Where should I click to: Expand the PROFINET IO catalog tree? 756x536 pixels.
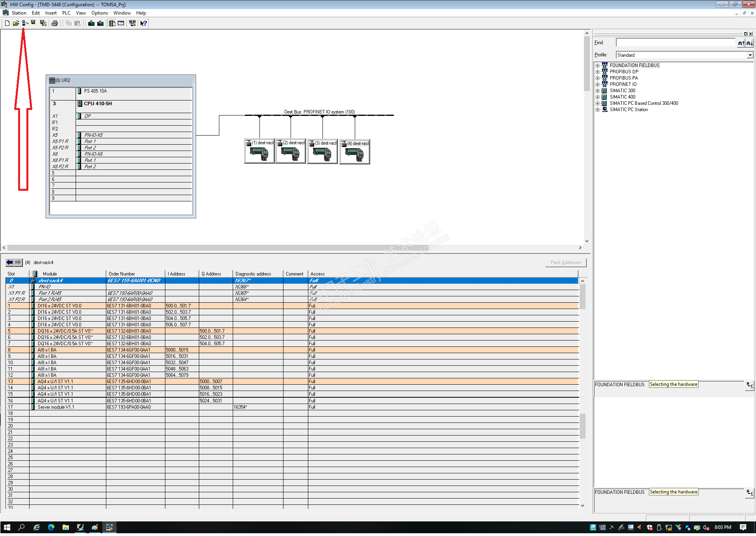[x=597, y=84]
